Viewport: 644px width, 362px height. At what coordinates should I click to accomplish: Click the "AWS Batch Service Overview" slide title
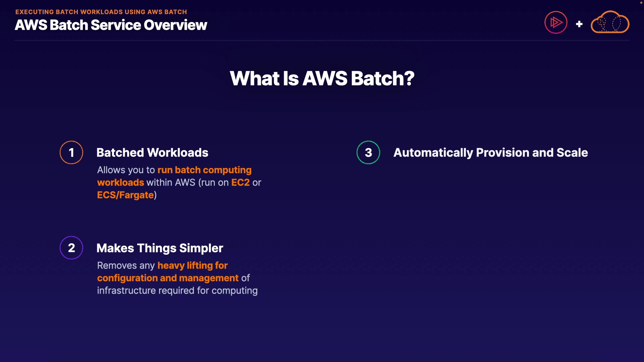[x=111, y=25]
